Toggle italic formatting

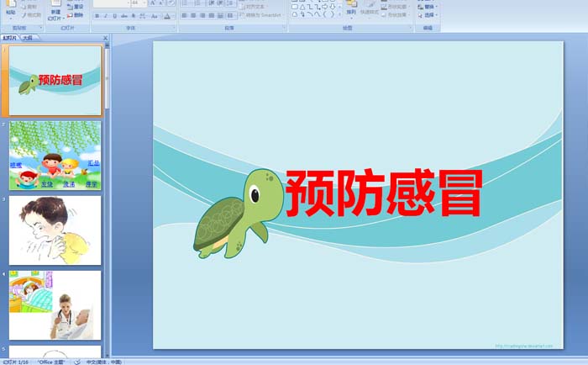(106, 16)
